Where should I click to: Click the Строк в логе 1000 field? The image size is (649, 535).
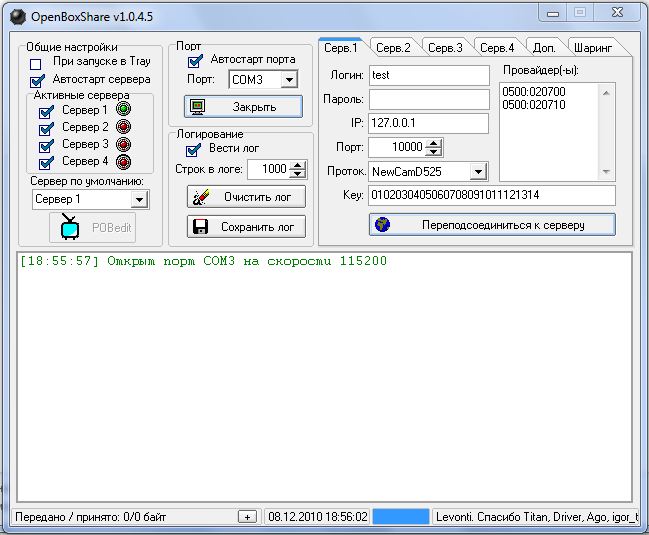point(268,169)
